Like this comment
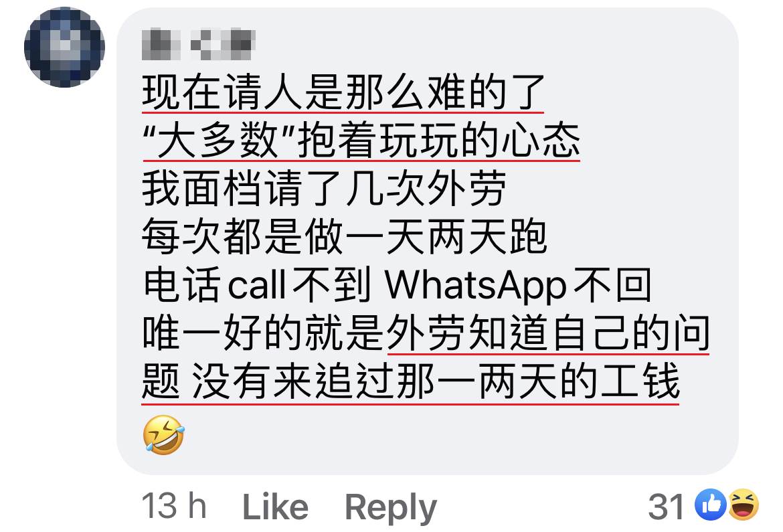Viewport: 783px width, 532px height. [x=275, y=507]
